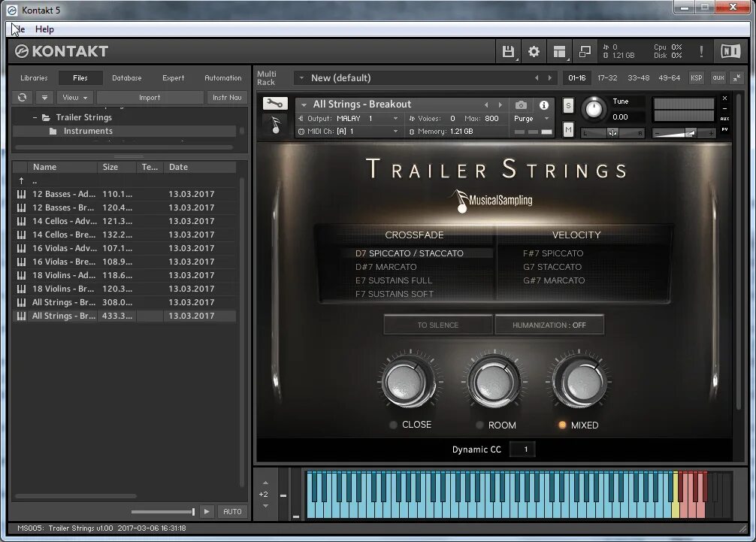Toggle the KSP master script button
The width and height of the screenshot is (756, 542).
coord(696,77)
